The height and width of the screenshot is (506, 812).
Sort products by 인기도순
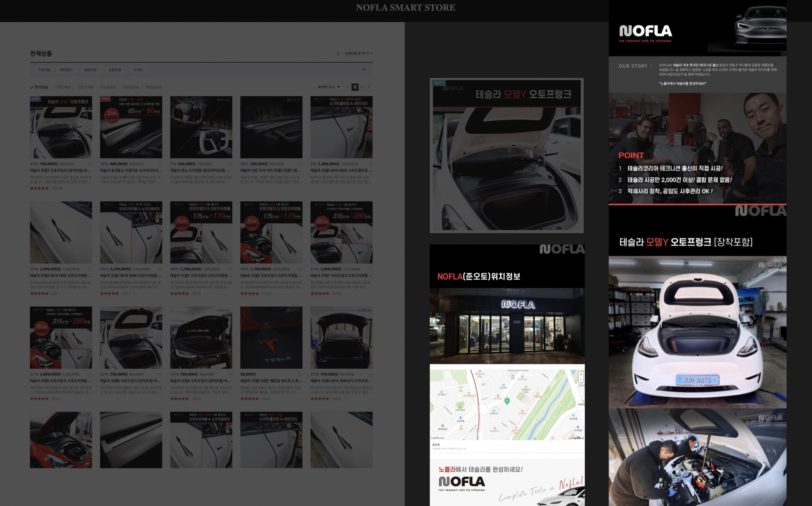click(39, 87)
